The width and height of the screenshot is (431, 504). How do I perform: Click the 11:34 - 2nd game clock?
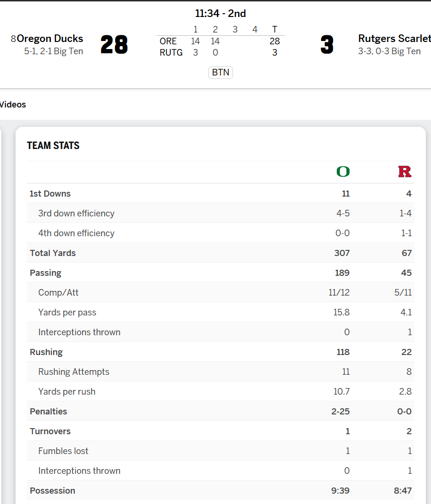(221, 14)
